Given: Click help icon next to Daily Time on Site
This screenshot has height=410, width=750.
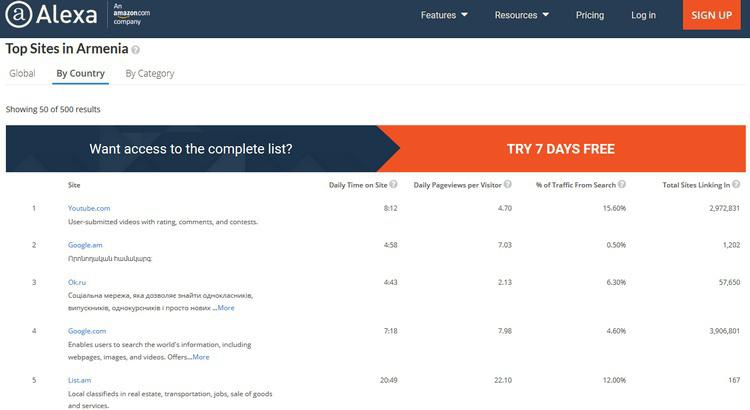Looking at the screenshot, I should [393, 185].
